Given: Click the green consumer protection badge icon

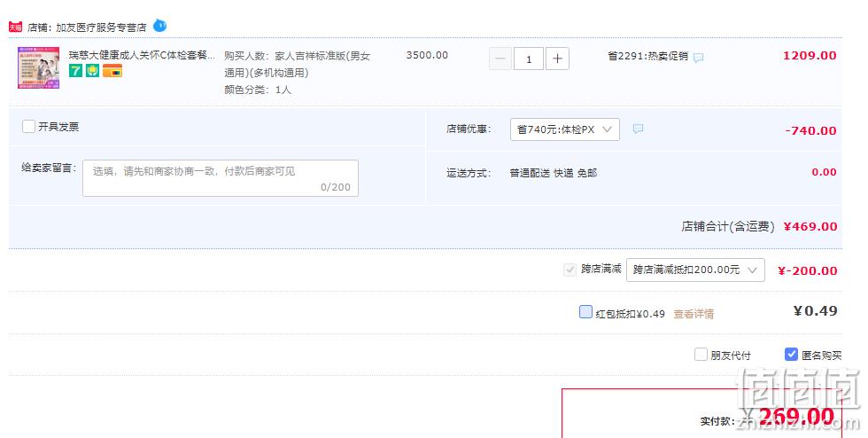Looking at the screenshot, I should point(92,70).
